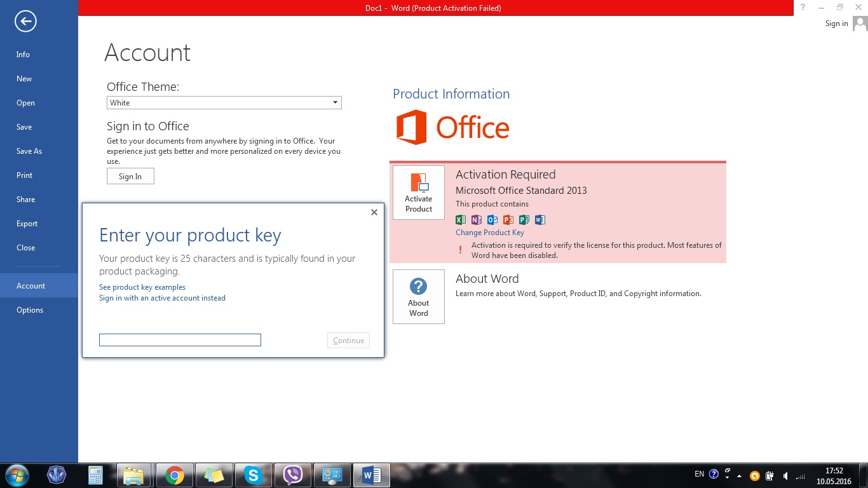Screen dimensions: 868x488
Task: Expand the Office Theme dropdown
Action: 335,103
